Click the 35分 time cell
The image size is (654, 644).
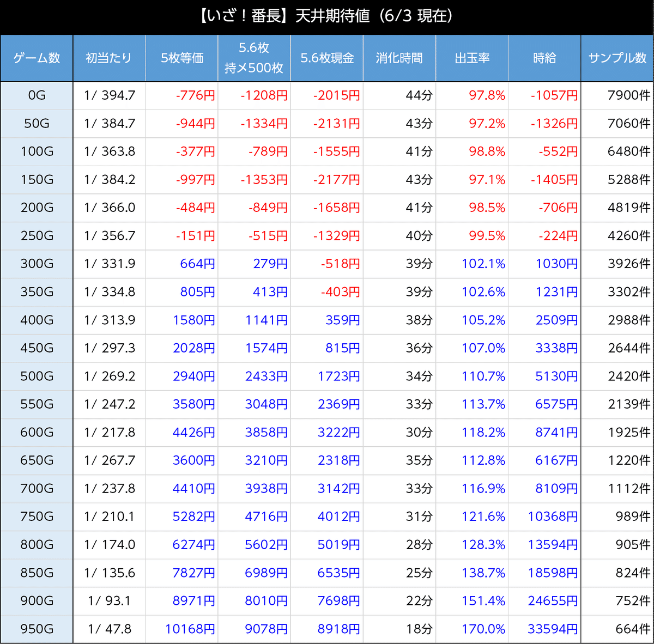click(399, 460)
